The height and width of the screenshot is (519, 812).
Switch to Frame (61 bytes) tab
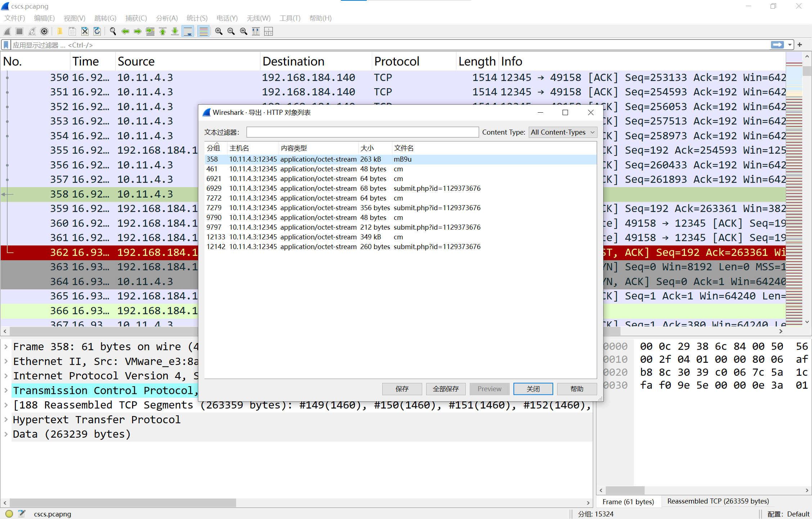point(628,502)
